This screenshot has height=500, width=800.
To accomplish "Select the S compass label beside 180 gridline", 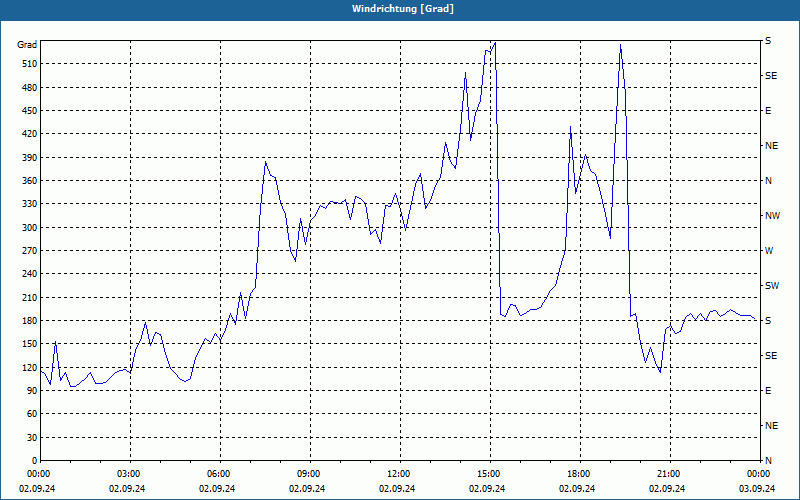I will 768,321.
